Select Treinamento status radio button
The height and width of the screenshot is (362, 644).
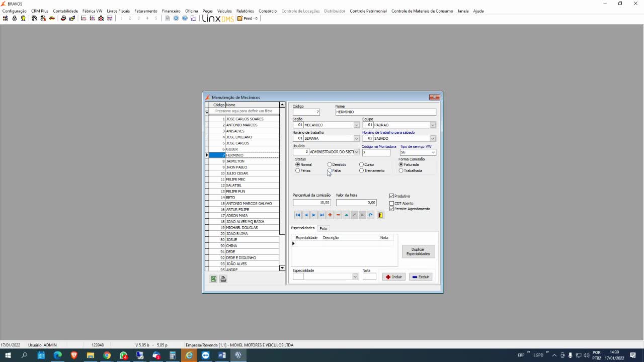[x=361, y=170]
